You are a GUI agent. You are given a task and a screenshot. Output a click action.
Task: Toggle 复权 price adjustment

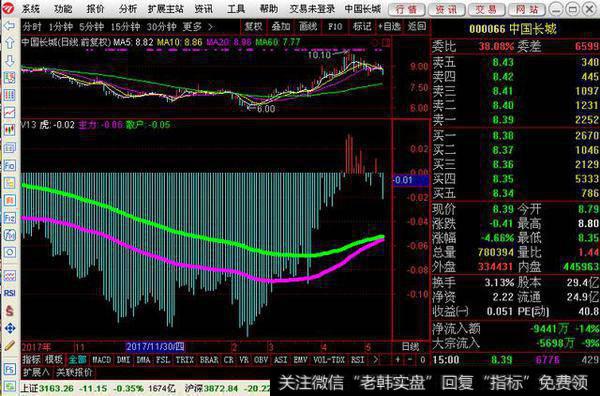253,26
